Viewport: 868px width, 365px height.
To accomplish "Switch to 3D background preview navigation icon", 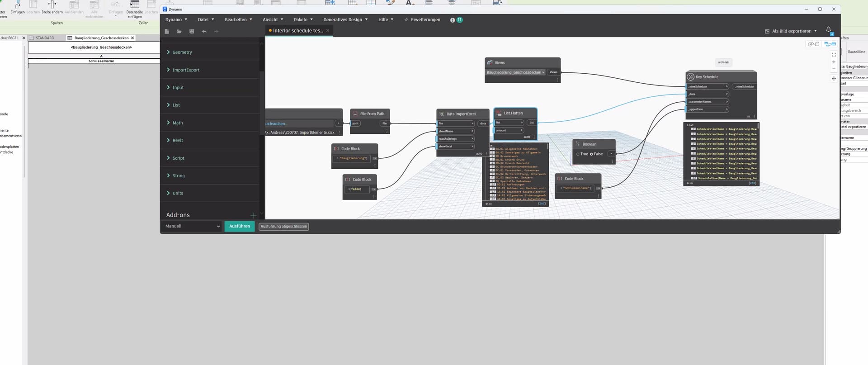I will 814,44.
